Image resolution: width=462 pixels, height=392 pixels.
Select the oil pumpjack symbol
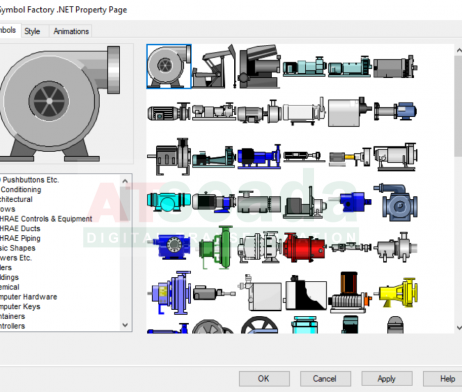pyautogui.click(x=214, y=67)
